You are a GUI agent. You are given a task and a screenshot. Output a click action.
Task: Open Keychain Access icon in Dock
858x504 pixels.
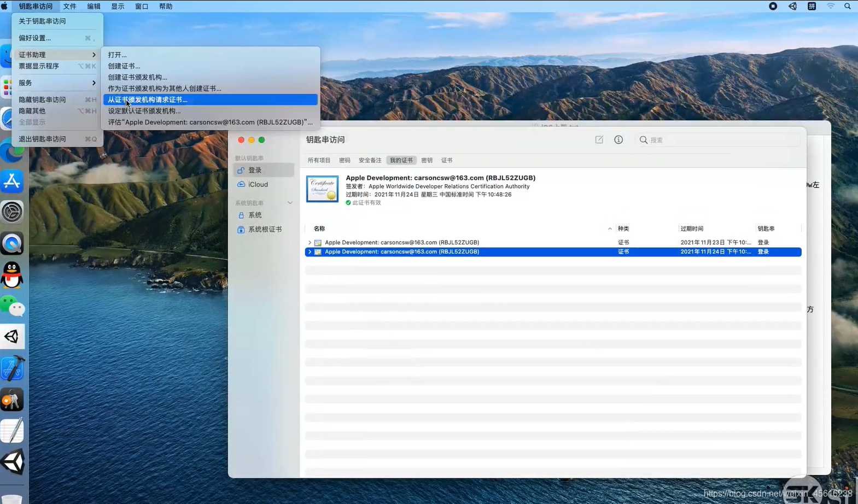tap(12, 400)
